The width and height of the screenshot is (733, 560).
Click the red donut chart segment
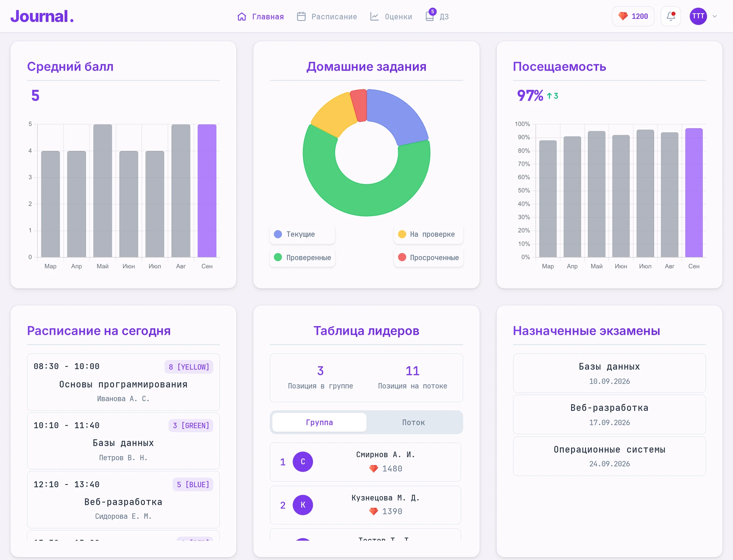[359, 105]
